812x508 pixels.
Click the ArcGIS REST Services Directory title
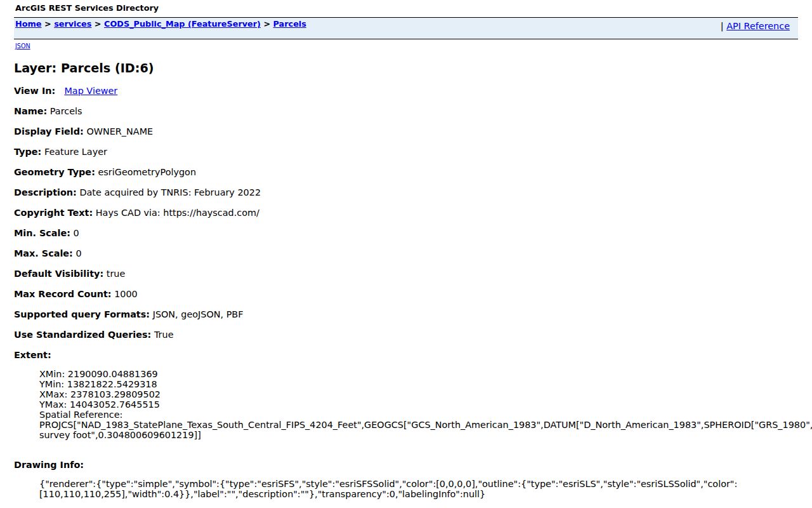pos(87,8)
